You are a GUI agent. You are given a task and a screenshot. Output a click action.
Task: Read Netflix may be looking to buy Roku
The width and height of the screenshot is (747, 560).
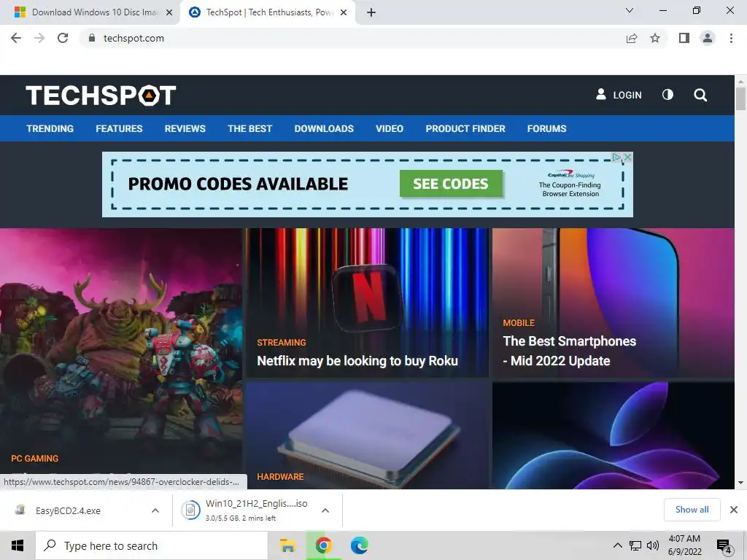point(357,361)
